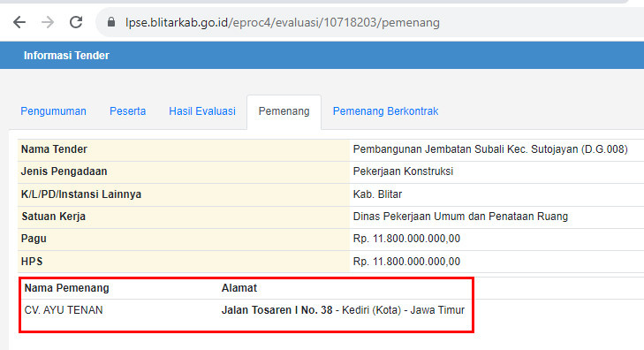Screen dimensions: 644x350
Task: Click the Jenis Pengadaan label
Action: coord(64,171)
